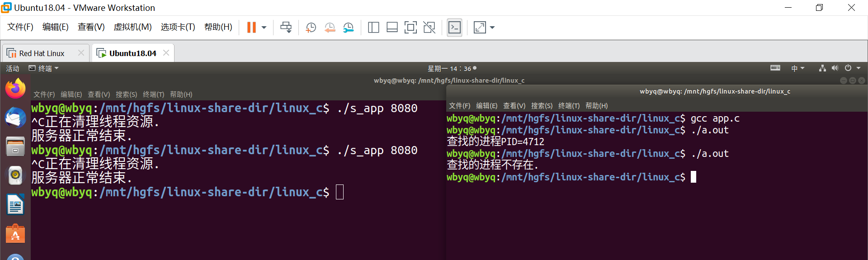Toggle the VMware library sidebar
The width and height of the screenshot is (868, 260).
click(x=373, y=28)
